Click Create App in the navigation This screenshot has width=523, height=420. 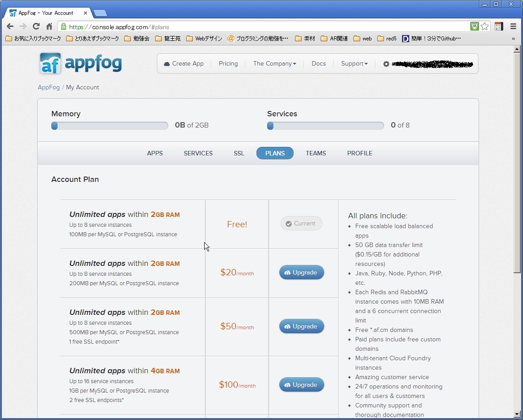(x=184, y=64)
